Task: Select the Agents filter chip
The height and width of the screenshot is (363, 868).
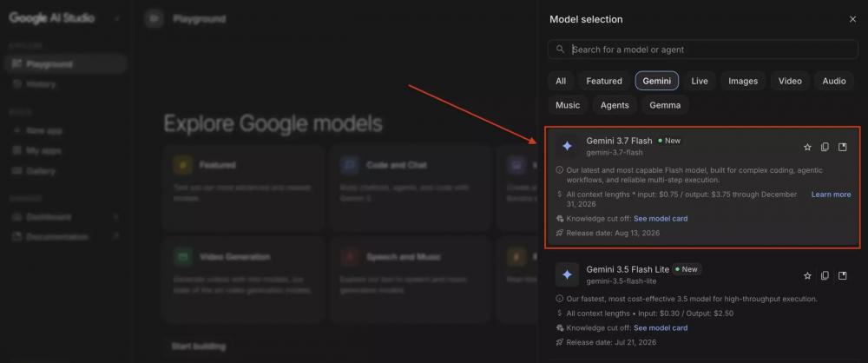Action: pyautogui.click(x=615, y=105)
